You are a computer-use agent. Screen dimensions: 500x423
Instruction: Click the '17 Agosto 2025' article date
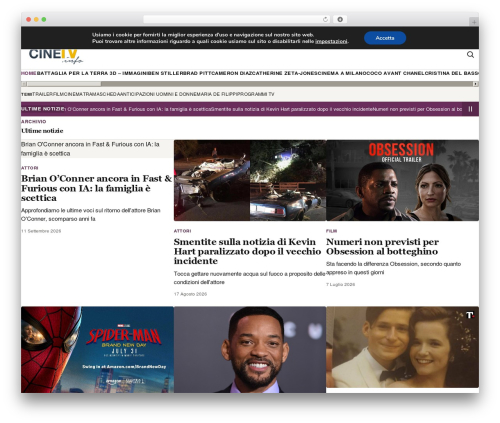pyautogui.click(x=190, y=294)
